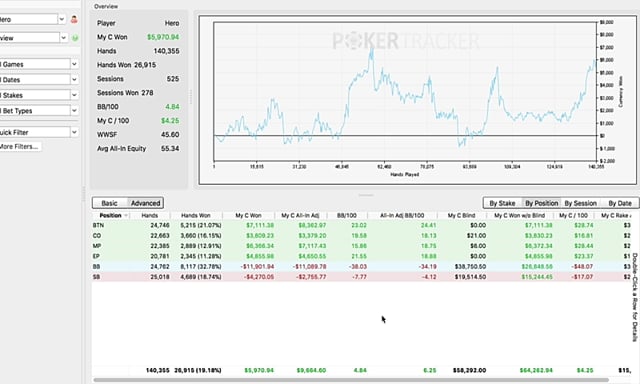Click the Hands value 140,355 in overview
Image resolution: width=640 pixels, height=384 pixels.
166,51
